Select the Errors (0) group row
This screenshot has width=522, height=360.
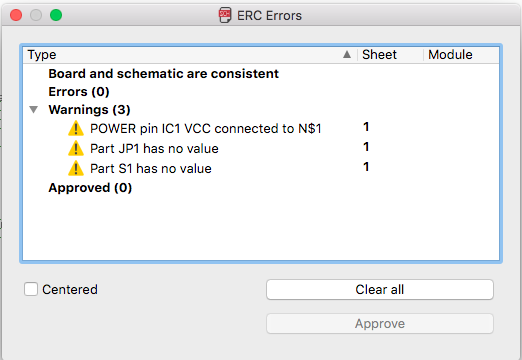261,92
